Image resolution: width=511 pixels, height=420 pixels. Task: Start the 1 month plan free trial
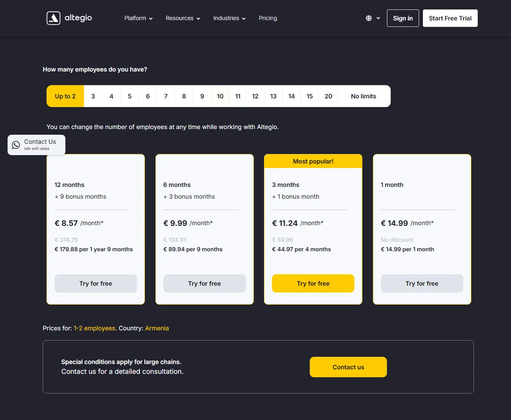[422, 283]
